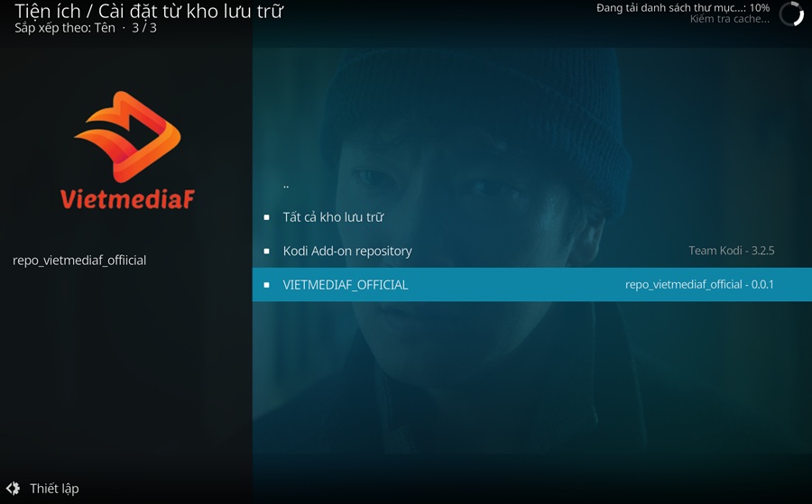The height and width of the screenshot is (504, 812).
Task: Click the orange VietmediaF play-shaped emblem
Action: [128, 137]
